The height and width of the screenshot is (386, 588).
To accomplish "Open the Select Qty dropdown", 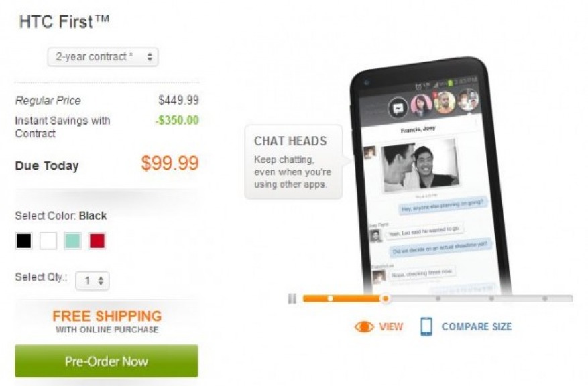I will tap(93, 281).
